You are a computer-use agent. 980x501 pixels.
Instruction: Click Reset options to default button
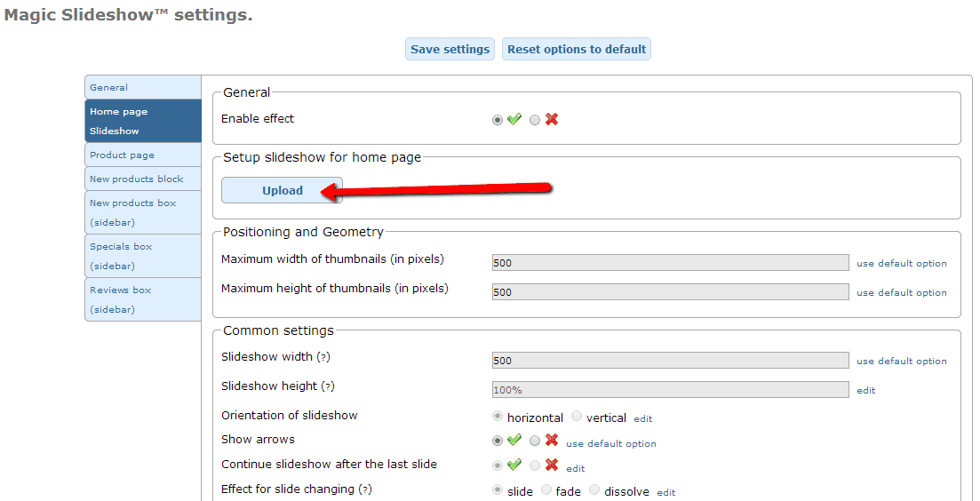[x=577, y=50]
